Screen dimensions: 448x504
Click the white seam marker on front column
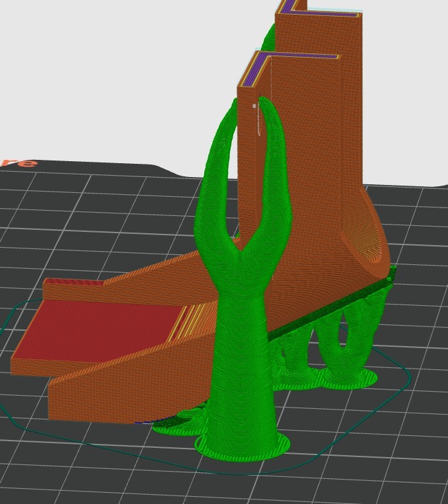(254, 105)
